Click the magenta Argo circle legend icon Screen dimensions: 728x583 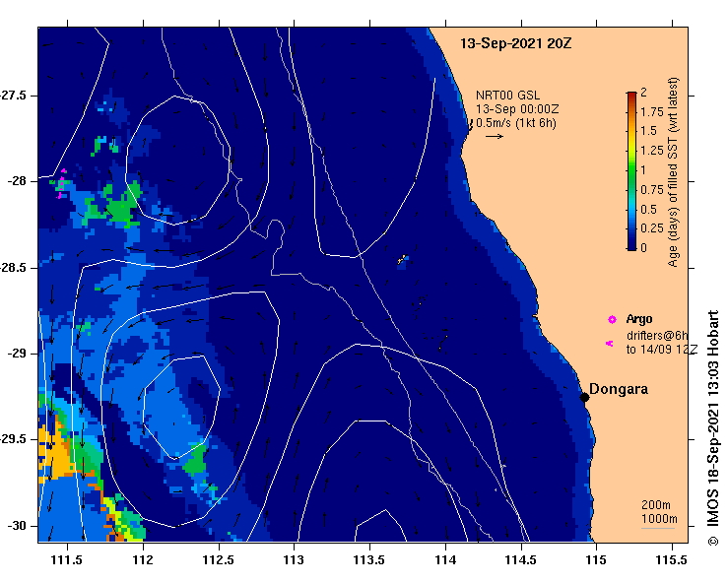[612, 319]
